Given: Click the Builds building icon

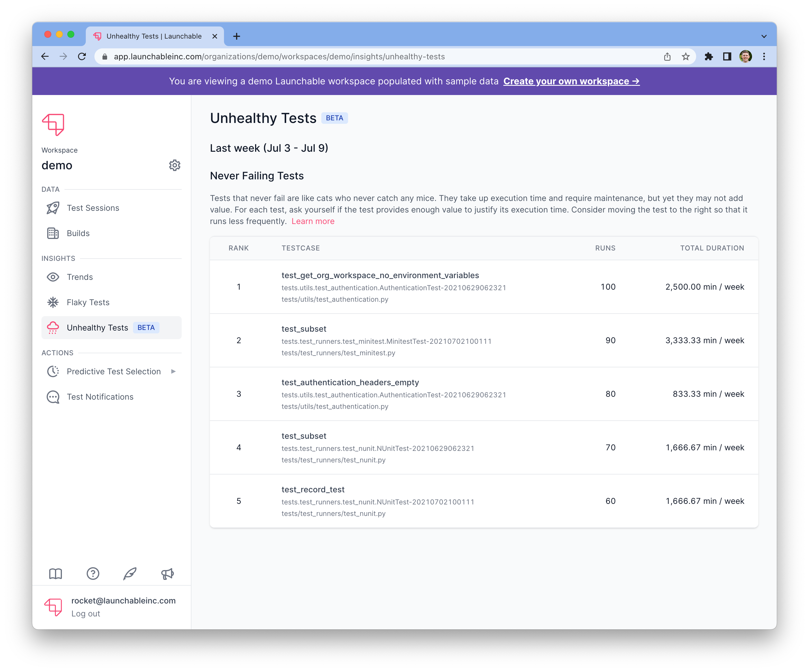Looking at the screenshot, I should tap(53, 234).
